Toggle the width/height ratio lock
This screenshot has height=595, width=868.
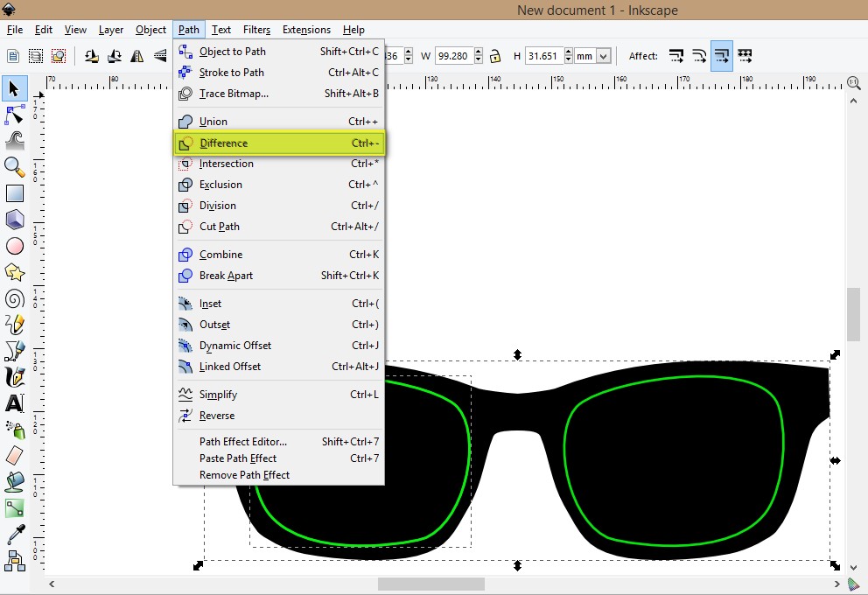495,54
